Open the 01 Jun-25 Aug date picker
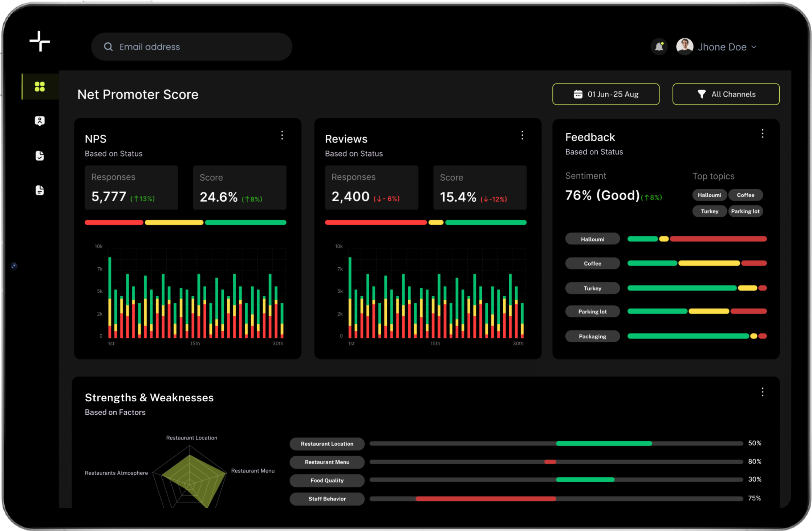Viewport: 812px width, 531px height. click(606, 94)
